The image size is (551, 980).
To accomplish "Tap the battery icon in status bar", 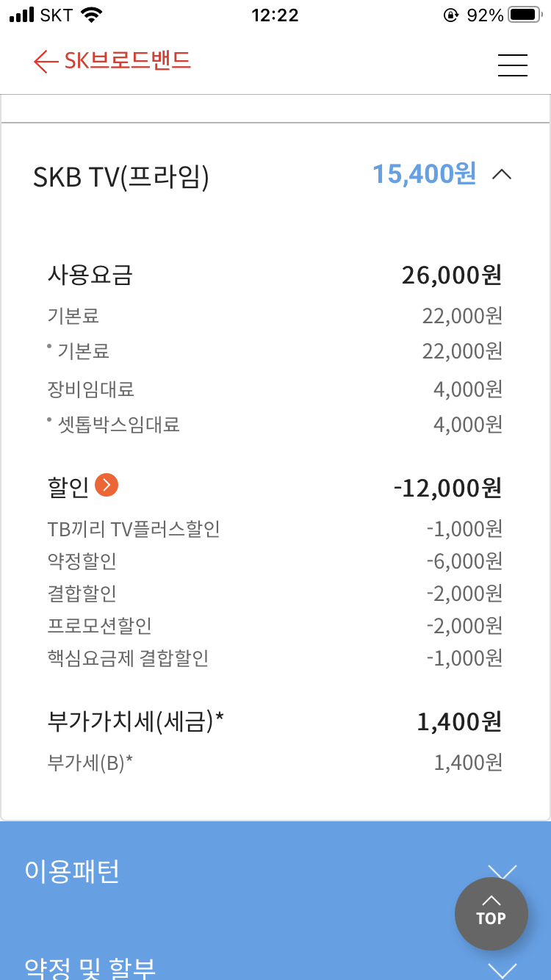I will coord(525,15).
